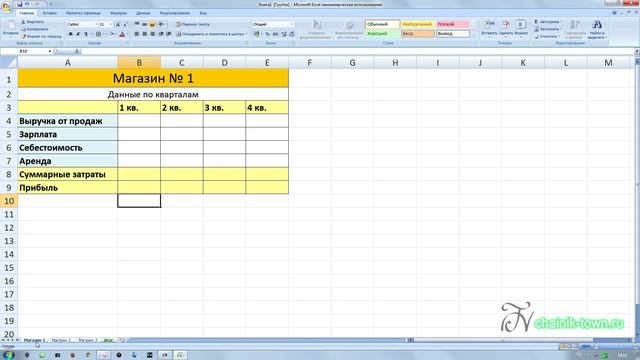Click the large Paste (Вставить) clipboard icon
This screenshot has height=360, width=640.
[x=11, y=26]
